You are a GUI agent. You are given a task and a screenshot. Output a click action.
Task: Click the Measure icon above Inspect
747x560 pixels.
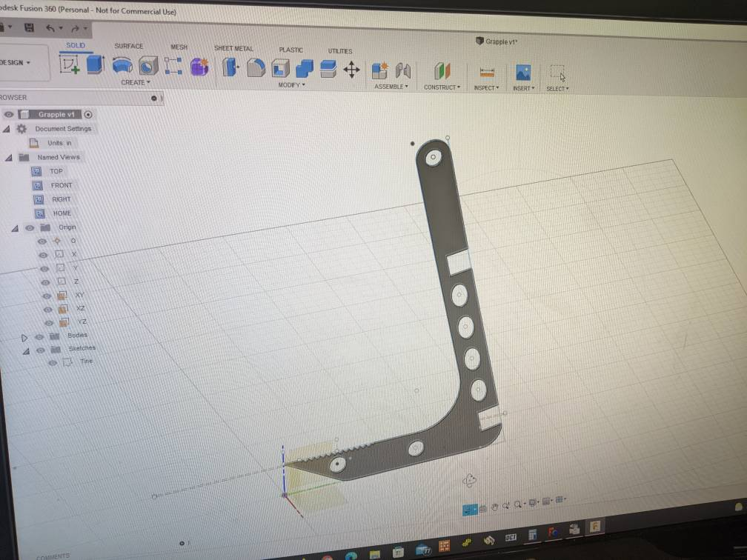click(486, 72)
